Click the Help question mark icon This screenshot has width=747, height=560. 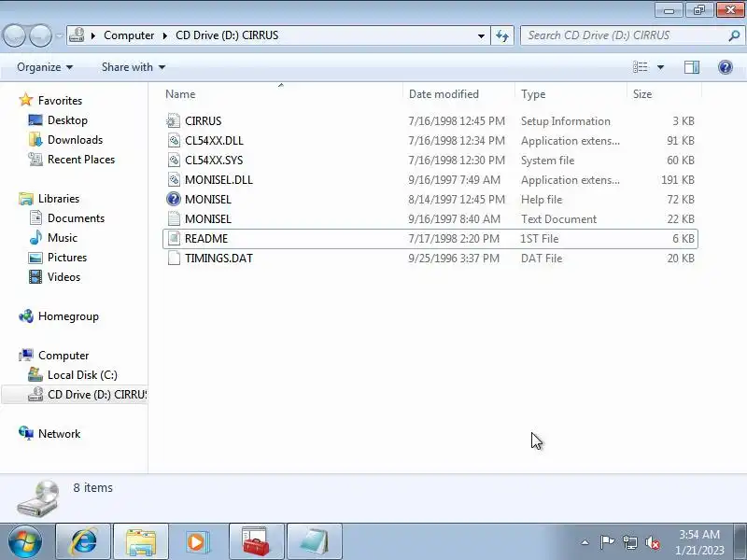tap(726, 67)
